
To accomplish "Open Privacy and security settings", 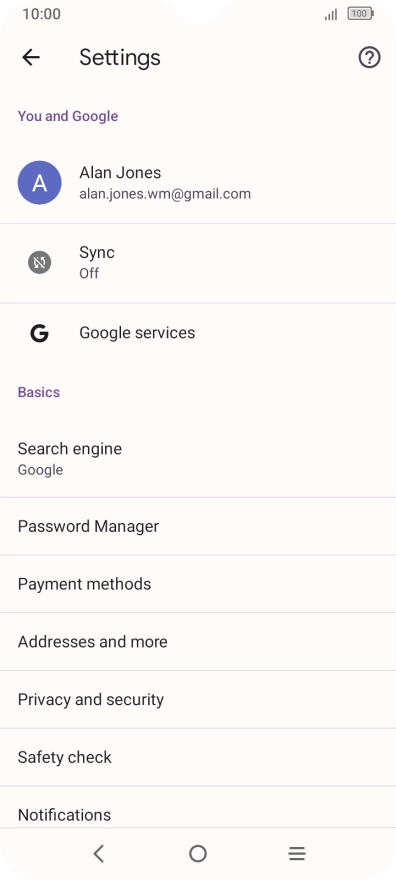I will click(x=198, y=699).
